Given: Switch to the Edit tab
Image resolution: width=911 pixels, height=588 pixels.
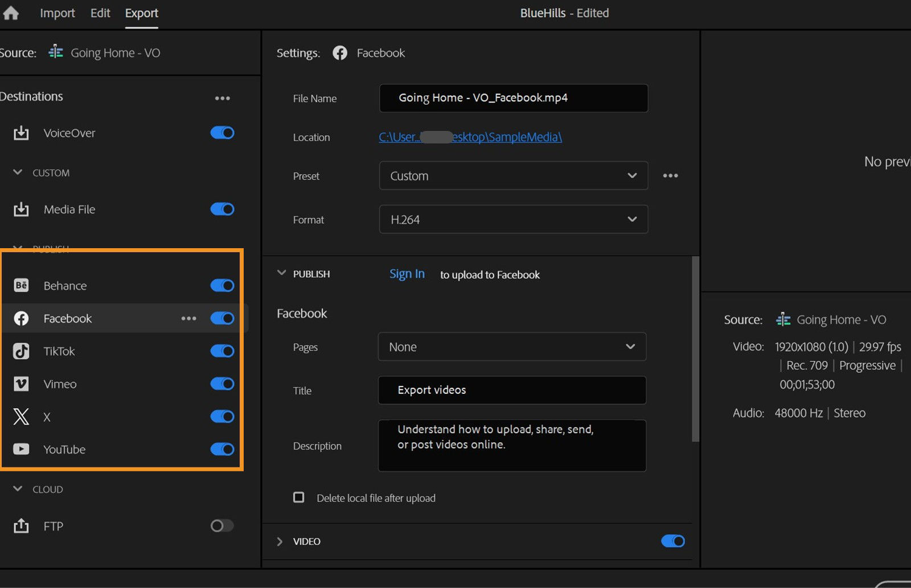Looking at the screenshot, I should coord(100,13).
